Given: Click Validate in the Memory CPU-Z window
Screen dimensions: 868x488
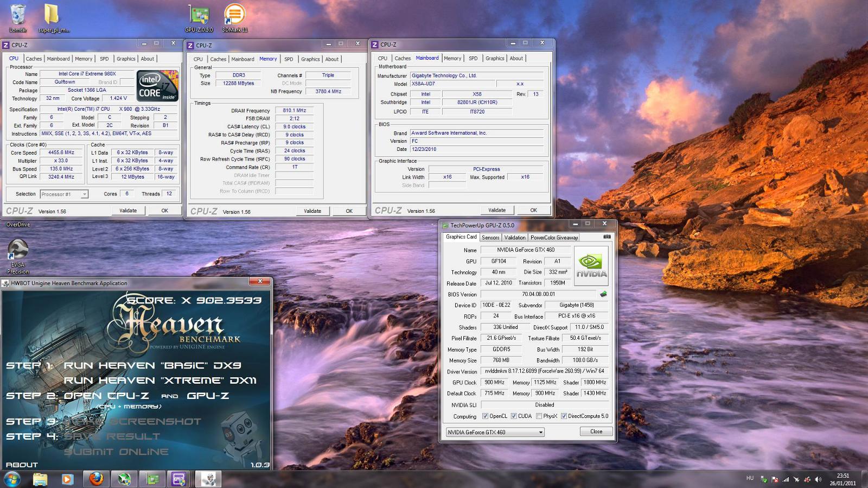Looking at the screenshot, I should coord(312,211).
